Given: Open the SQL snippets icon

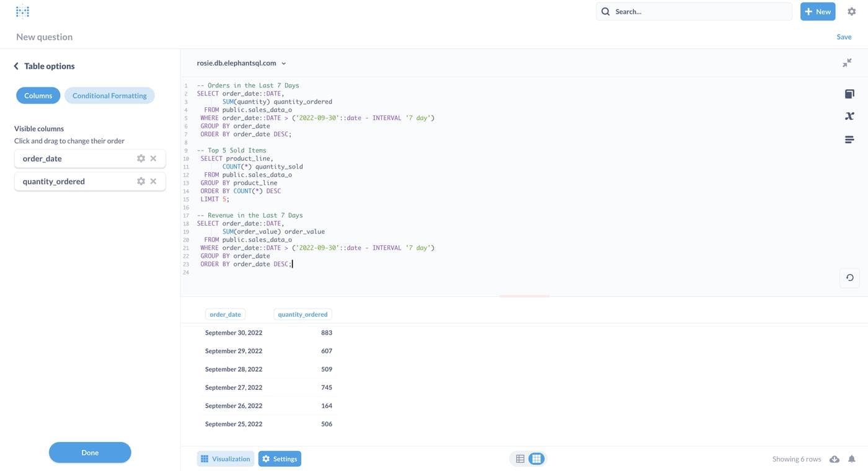Looking at the screenshot, I should 849,139.
